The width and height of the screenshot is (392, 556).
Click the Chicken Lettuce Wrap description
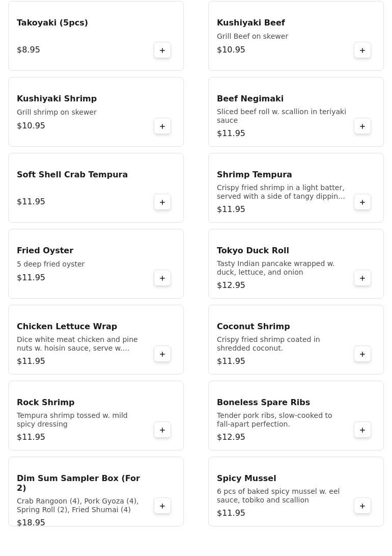[77, 344]
